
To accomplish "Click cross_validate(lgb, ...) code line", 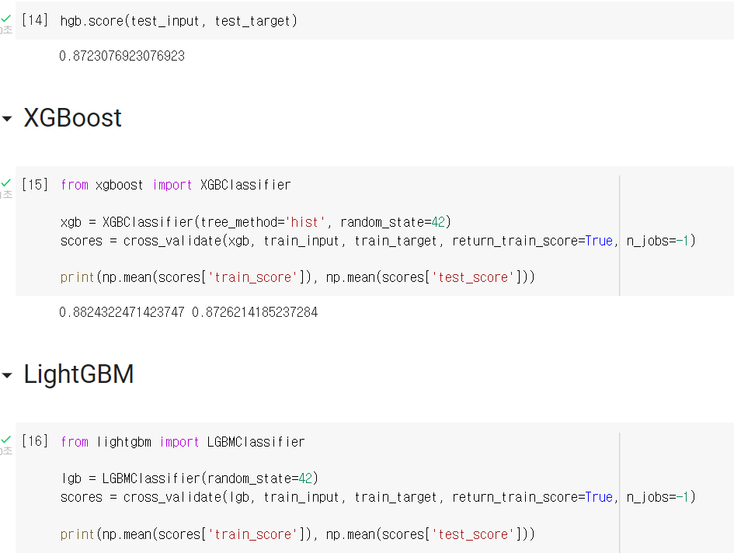I will click(x=377, y=497).
